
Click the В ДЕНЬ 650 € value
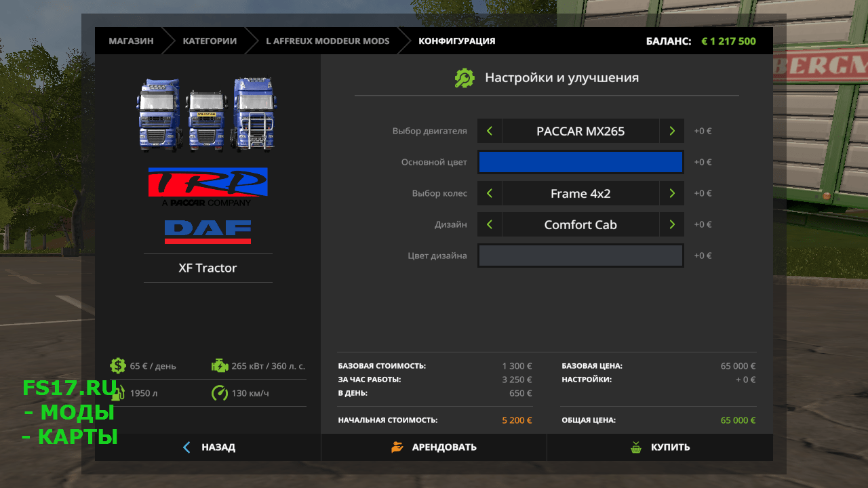(x=521, y=393)
